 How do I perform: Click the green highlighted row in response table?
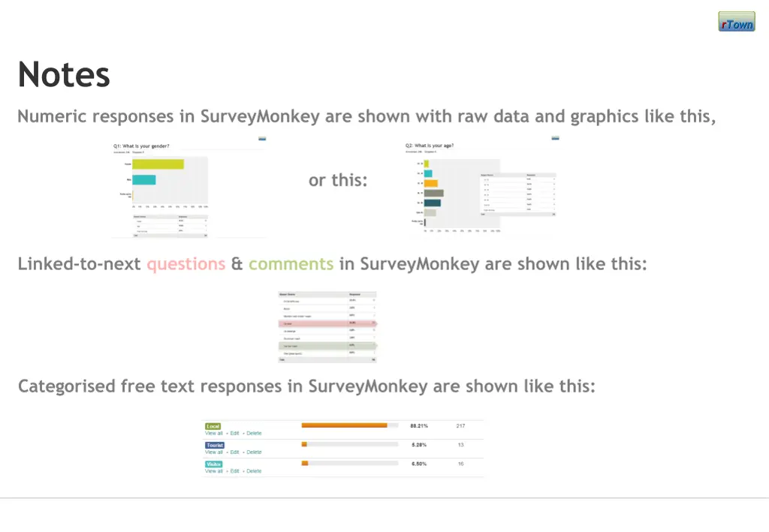[327, 345]
